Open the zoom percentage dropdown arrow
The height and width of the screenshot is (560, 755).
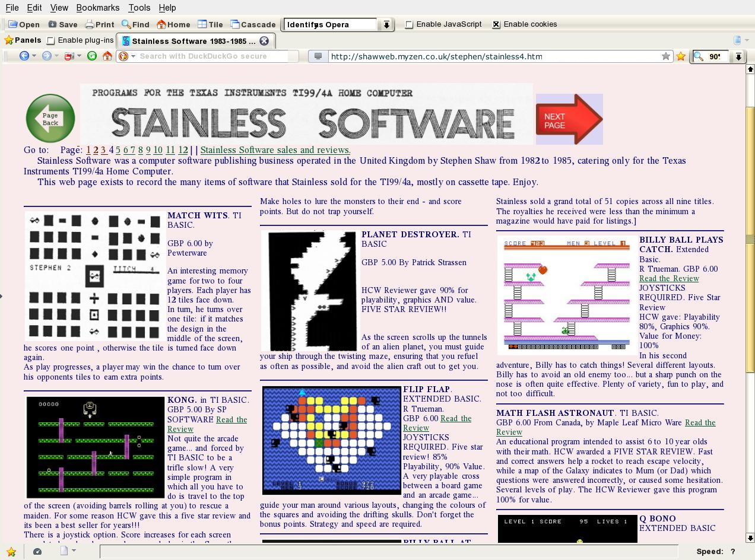[x=738, y=56]
